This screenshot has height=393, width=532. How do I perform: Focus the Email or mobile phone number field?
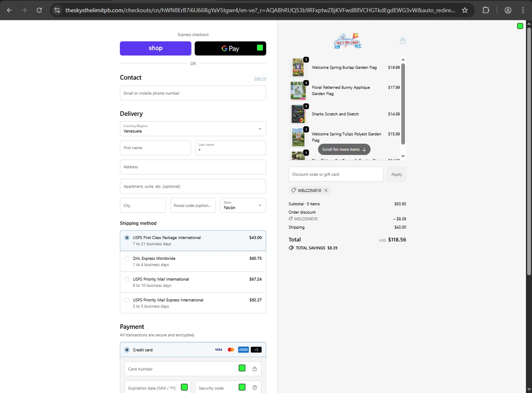click(x=193, y=93)
